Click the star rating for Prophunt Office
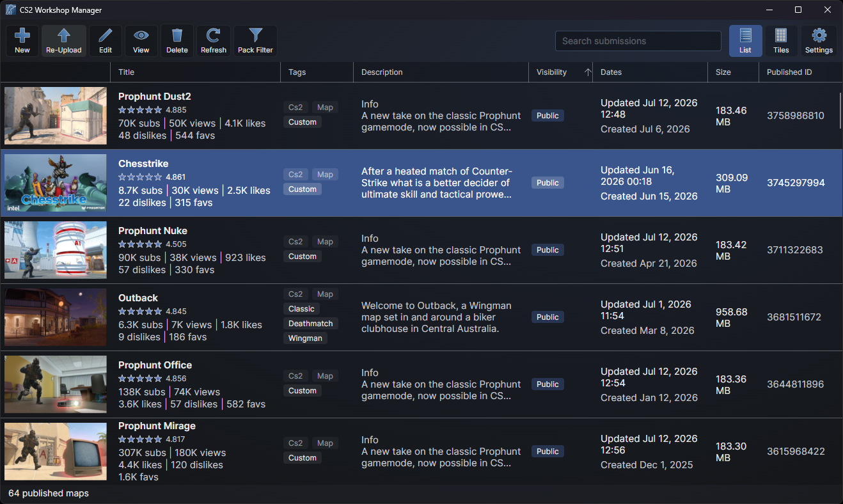843x504 pixels. [140, 379]
